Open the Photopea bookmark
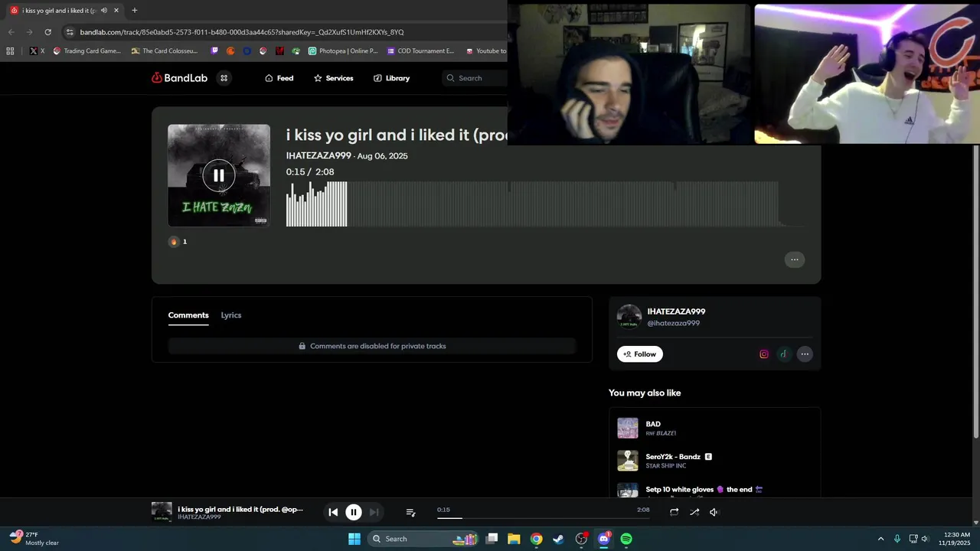Screen dimensions: 980x551 click(x=343, y=51)
